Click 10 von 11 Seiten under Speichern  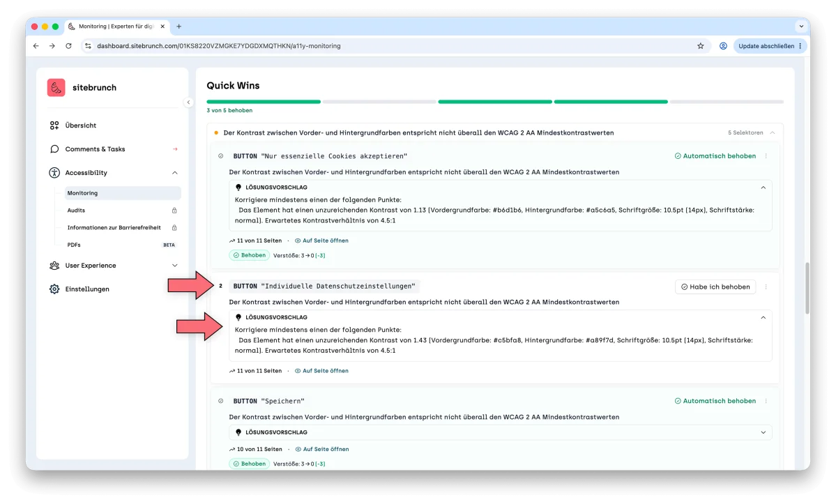tap(255, 449)
